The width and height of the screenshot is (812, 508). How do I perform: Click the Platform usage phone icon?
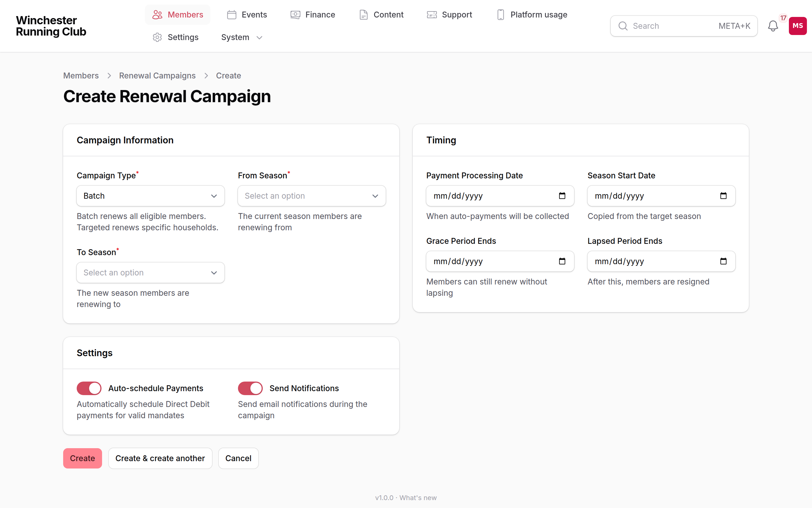(x=501, y=15)
